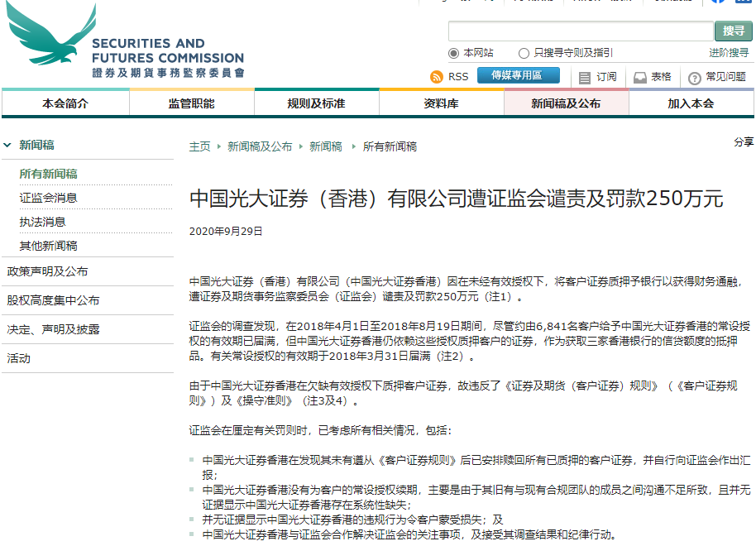This screenshot has width=756, height=546.
Task: Select the 只搜寻守则及指引 radio button
Action: (524, 53)
